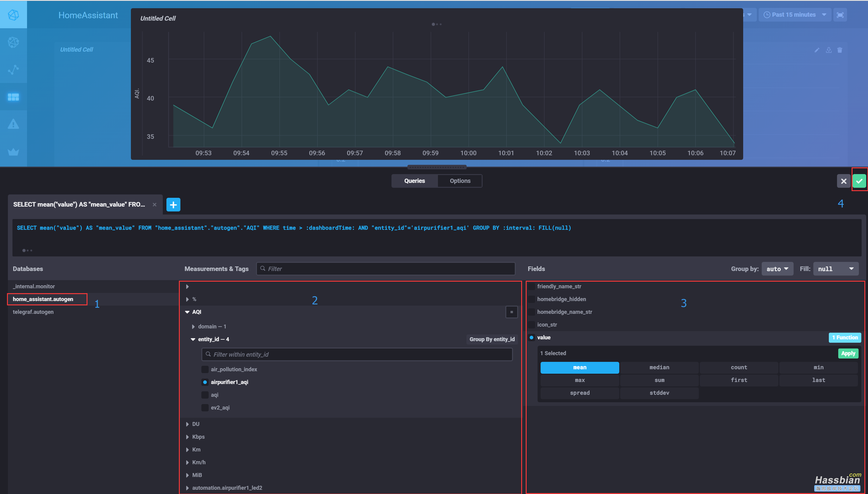This screenshot has width=868, height=494.
Task: Open Data Explorer via the graph sidebar icon
Action: [13, 70]
